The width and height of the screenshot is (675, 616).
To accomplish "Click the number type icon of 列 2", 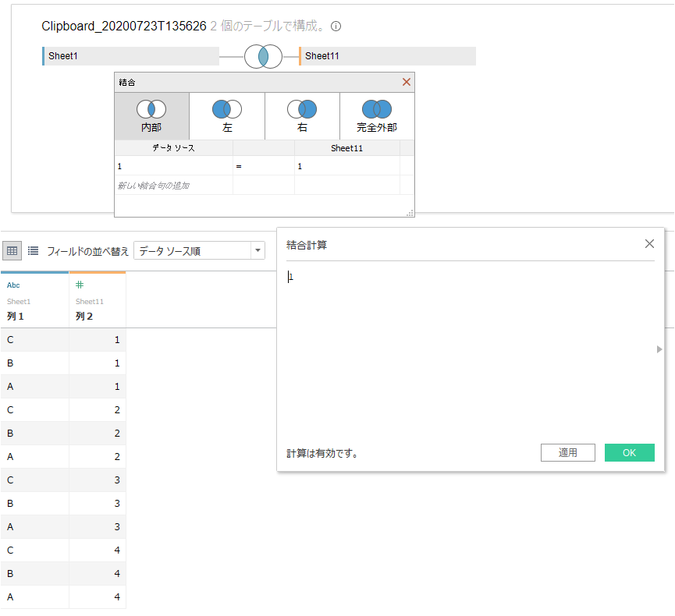I will click(x=80, y=285).
